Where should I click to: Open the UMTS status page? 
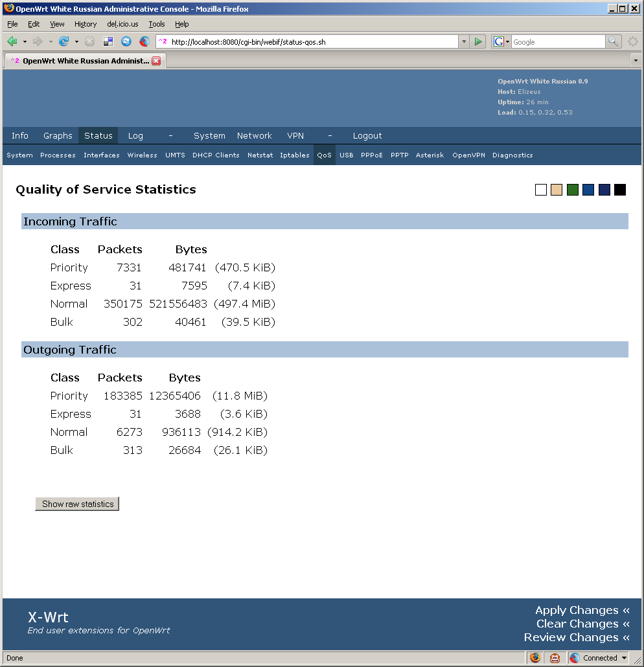point(175,155)
